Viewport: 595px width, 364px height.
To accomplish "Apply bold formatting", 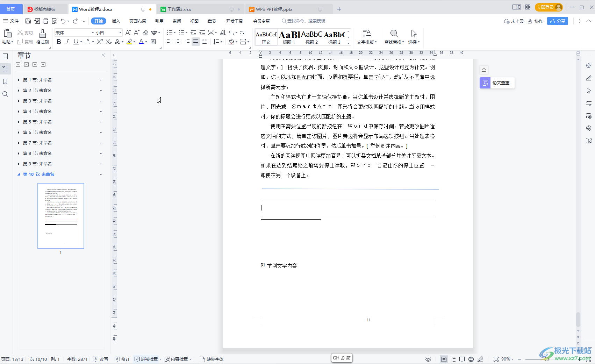I will pyautogui.click(x=59, y=42).
